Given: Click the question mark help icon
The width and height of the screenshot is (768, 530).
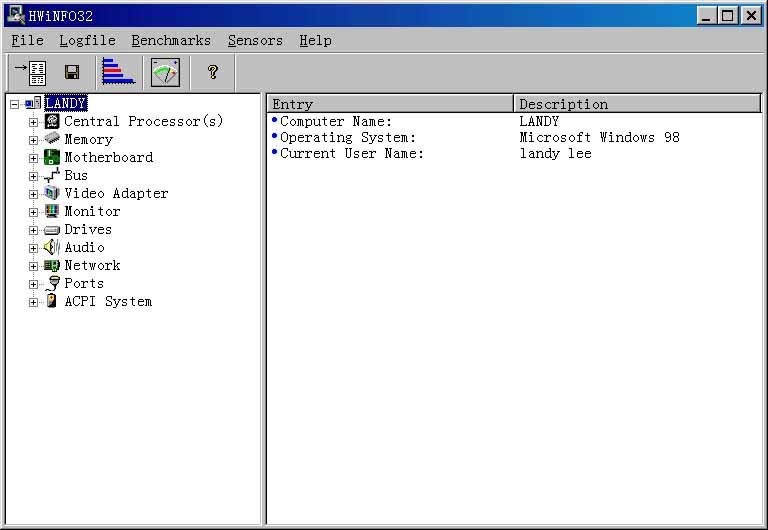Looking at the screenshot, I should (212, 72).
